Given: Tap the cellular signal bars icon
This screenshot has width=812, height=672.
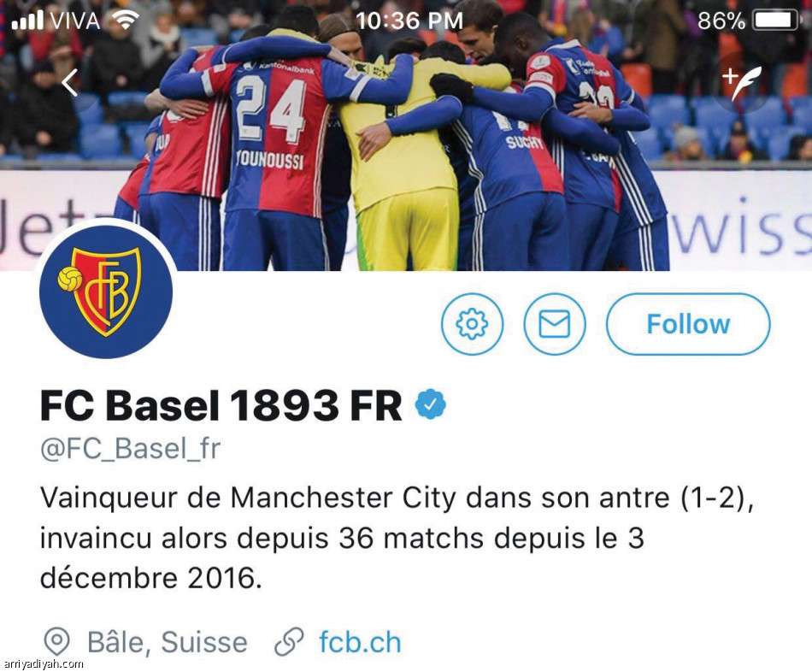Looking at the screenshot, I should tap(28, 21).
